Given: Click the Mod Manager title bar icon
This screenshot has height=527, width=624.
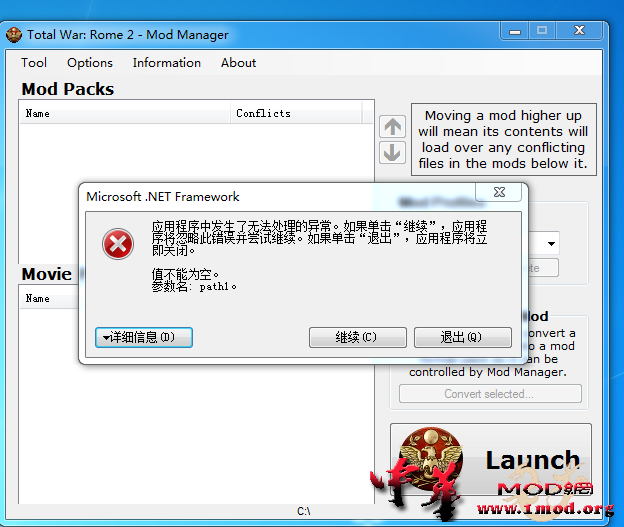Looking at the screenshot, I should [14, 35].
